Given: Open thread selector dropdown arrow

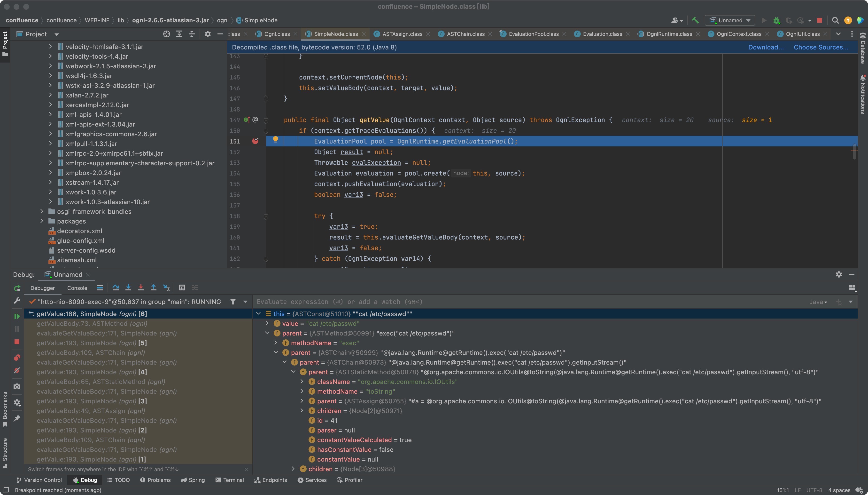Looking at the screenshot, I should pos(245,302).
